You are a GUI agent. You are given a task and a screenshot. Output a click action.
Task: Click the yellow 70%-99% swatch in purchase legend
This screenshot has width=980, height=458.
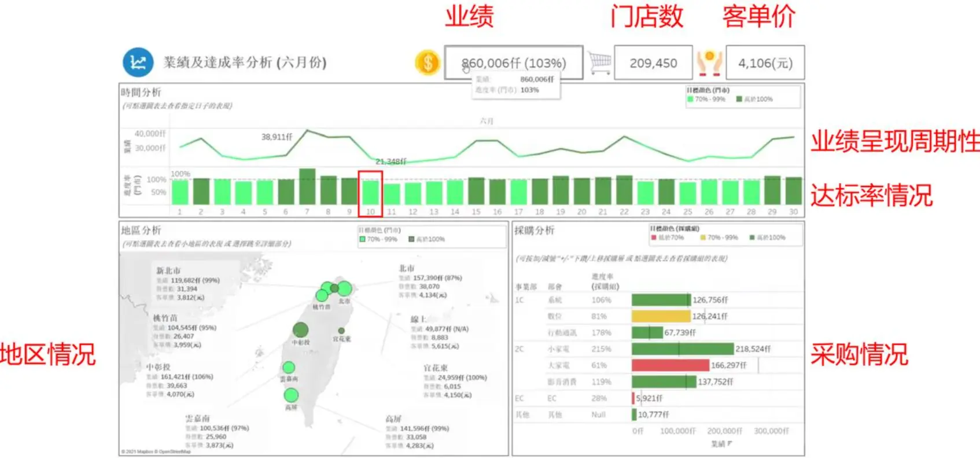[703, 237]
